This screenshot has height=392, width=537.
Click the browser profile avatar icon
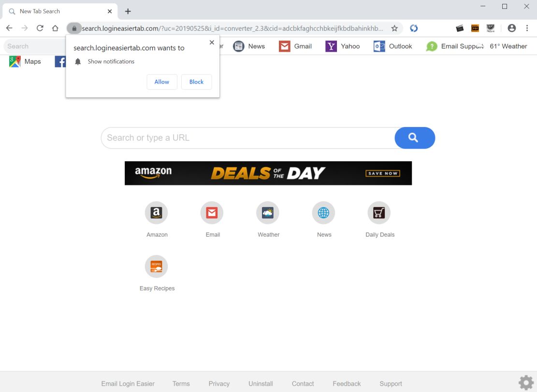coord(511,28)
